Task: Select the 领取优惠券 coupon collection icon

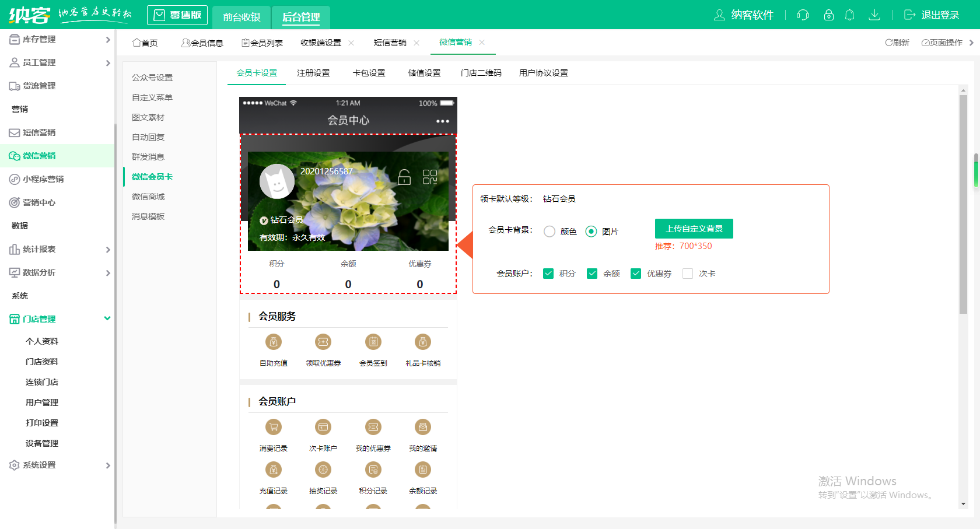Action: [323, 342]
